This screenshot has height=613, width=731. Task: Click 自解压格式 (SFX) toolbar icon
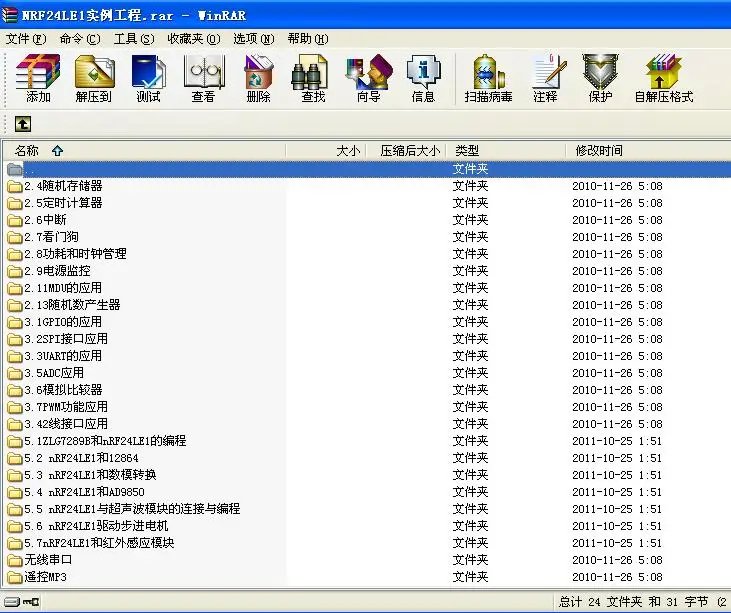coord(664,78)
